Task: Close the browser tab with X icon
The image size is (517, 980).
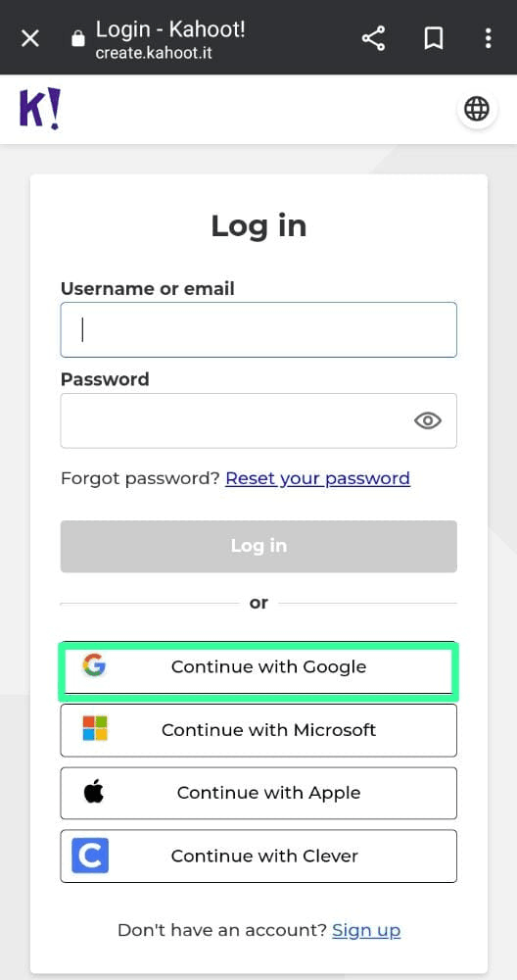Action: 30,39
